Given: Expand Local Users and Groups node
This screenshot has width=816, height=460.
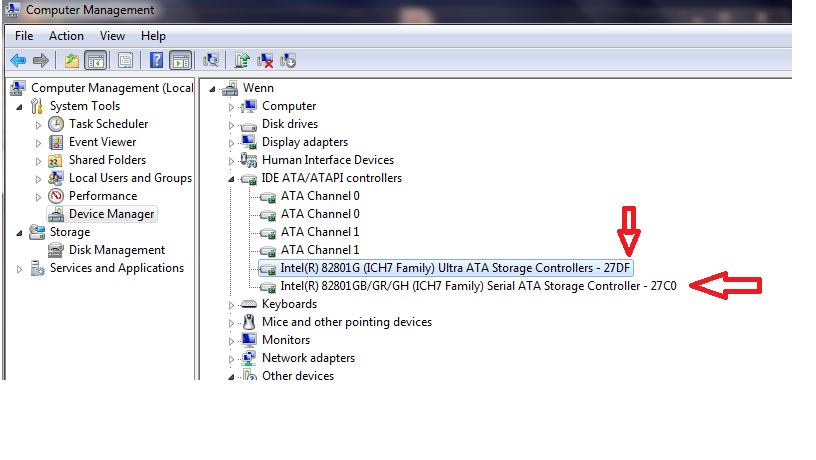Looking at the screenshot, I should click(x=38, y=179).
